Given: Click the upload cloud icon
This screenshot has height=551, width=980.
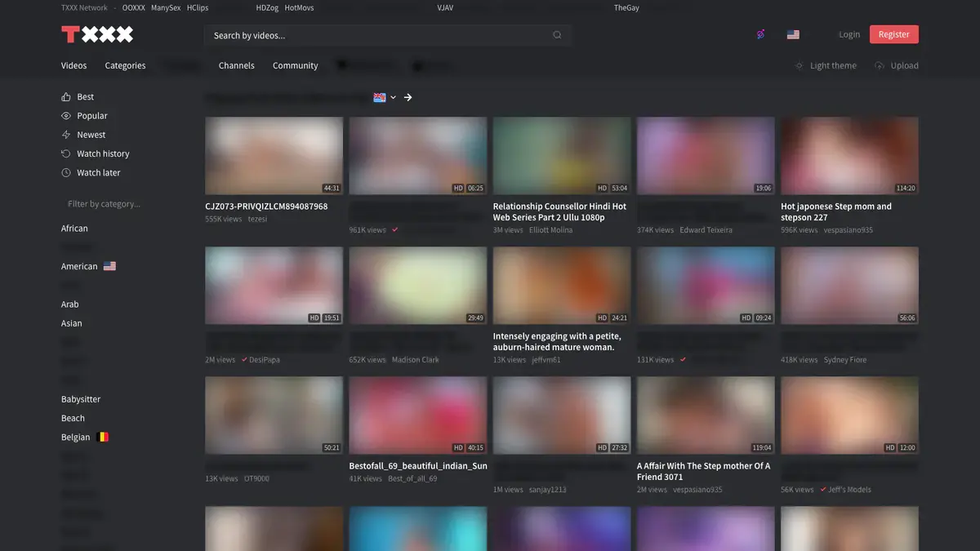Looking at the screenshot, I should coord(880,65).
